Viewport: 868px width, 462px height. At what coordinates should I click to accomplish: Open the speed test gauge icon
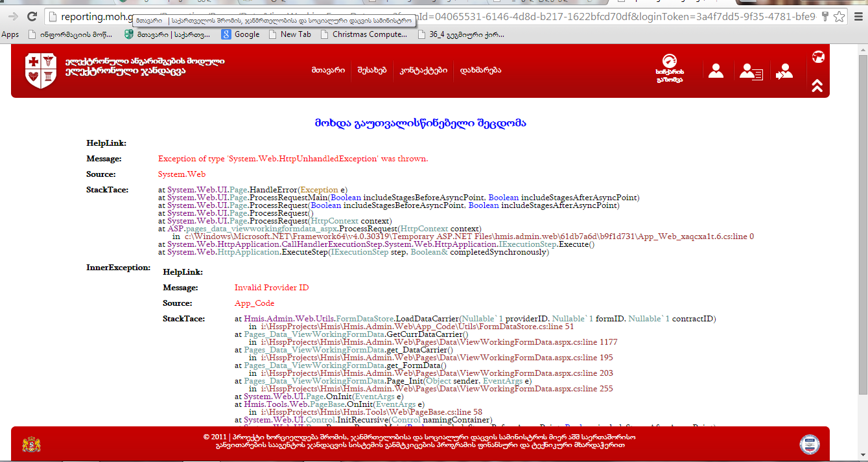pyautogui.click(x=670, y=70)
